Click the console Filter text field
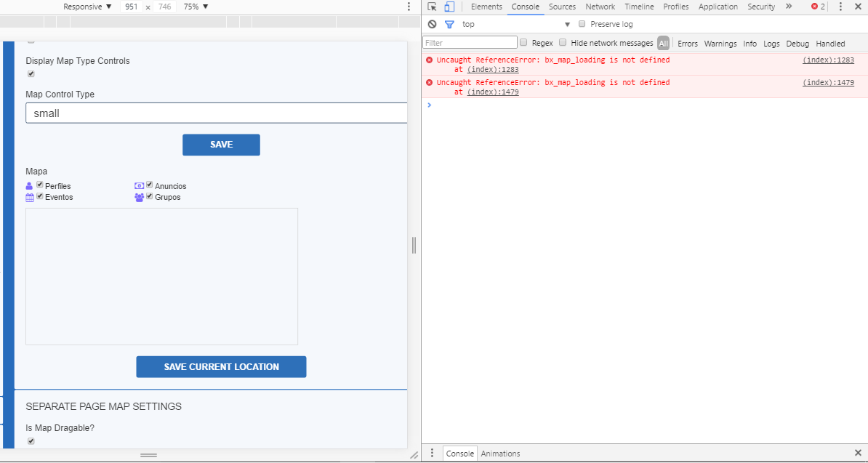Screen dimensions: 868x463 470,43
